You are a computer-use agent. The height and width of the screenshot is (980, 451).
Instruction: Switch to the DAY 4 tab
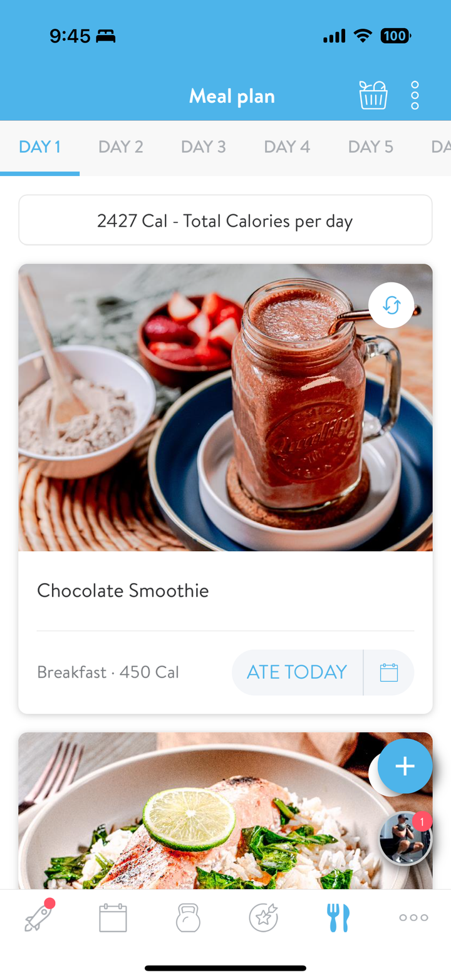(287, 147)
